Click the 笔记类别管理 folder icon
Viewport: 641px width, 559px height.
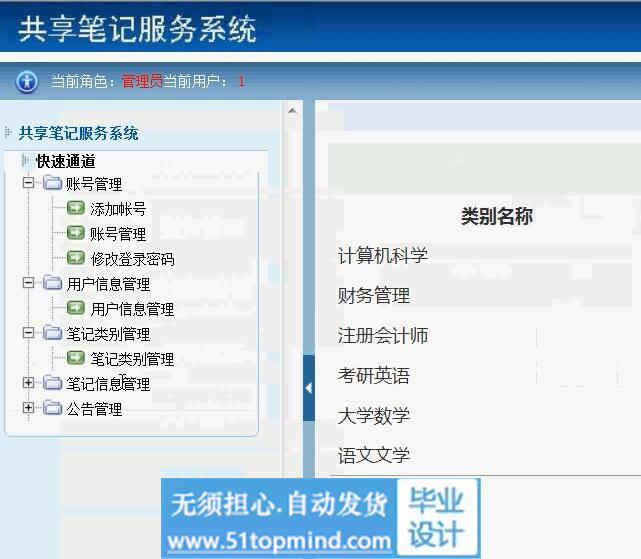tap(52, 332)
